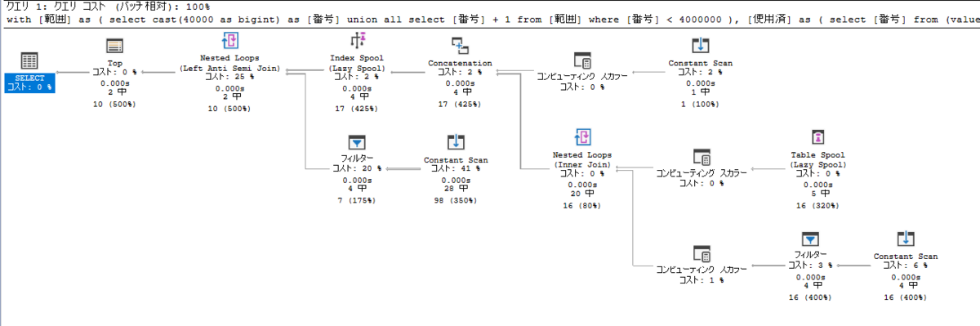The height and width of the screenshot is (326, 980).
Task: Click the Top operator icon
Action: 114,46
